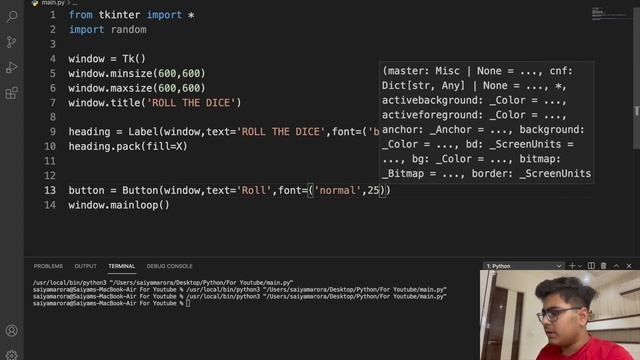Open the Accounts menu icon
Screen dimensions: 640x360
pos(12,330)
